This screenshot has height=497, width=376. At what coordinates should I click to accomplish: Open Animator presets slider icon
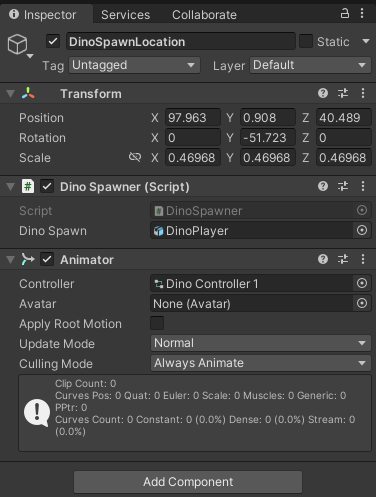coord(343,259)
